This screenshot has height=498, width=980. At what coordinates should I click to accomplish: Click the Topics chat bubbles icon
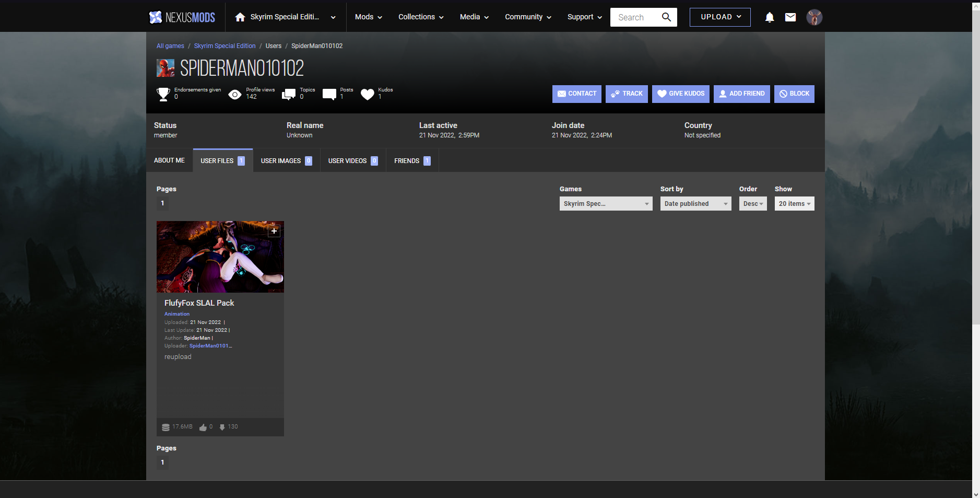(289, 95)
